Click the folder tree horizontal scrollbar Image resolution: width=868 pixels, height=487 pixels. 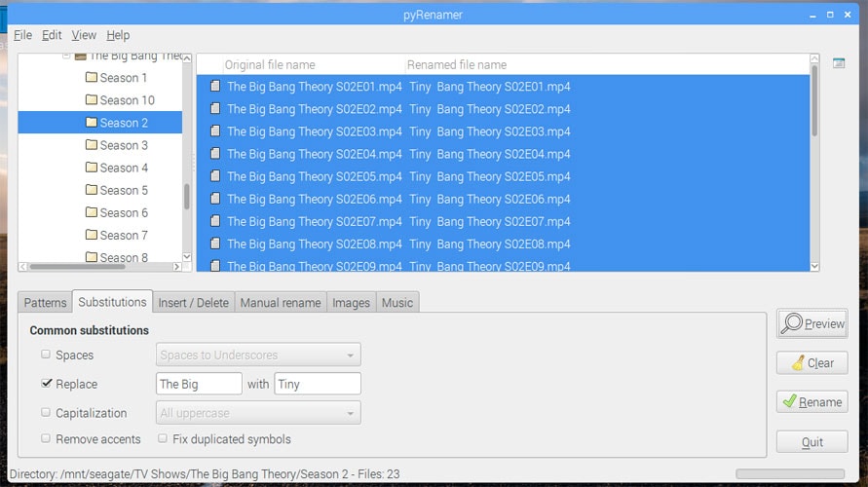click(x=78, y=267)
